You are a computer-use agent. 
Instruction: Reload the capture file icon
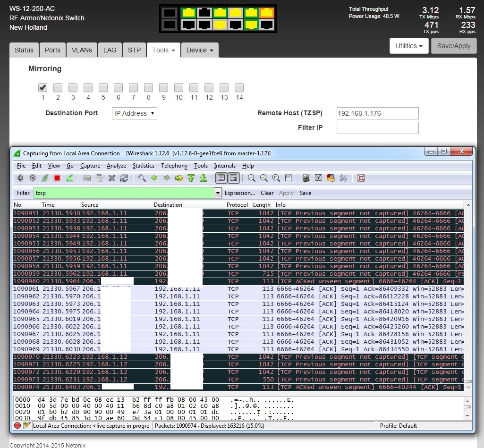[x=124, y=178]
